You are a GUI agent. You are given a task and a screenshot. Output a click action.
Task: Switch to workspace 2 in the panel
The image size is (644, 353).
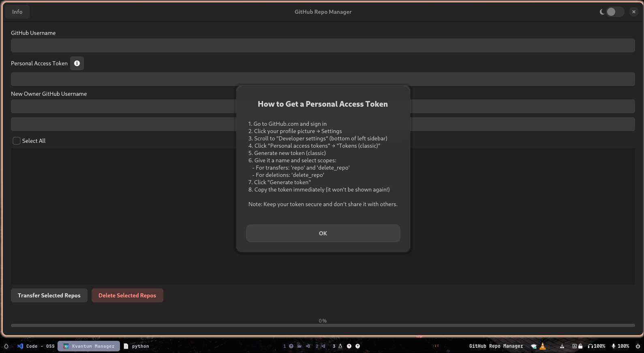pos(317,346)
